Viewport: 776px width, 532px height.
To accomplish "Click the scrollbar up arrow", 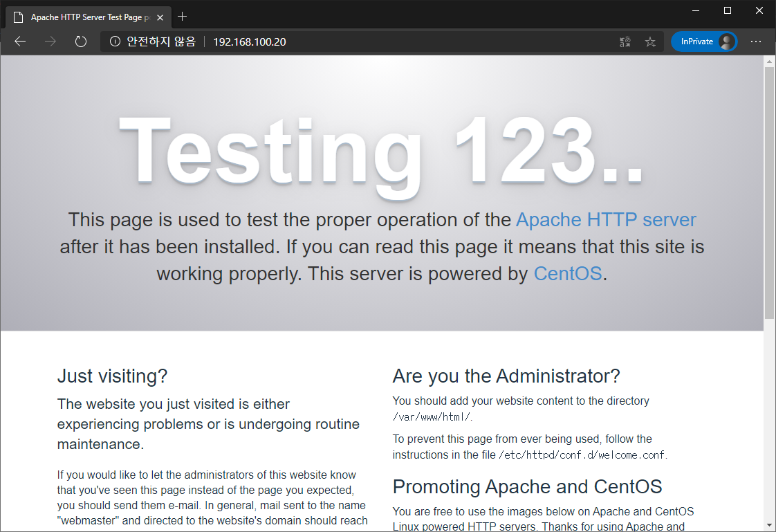I will 769,62.
